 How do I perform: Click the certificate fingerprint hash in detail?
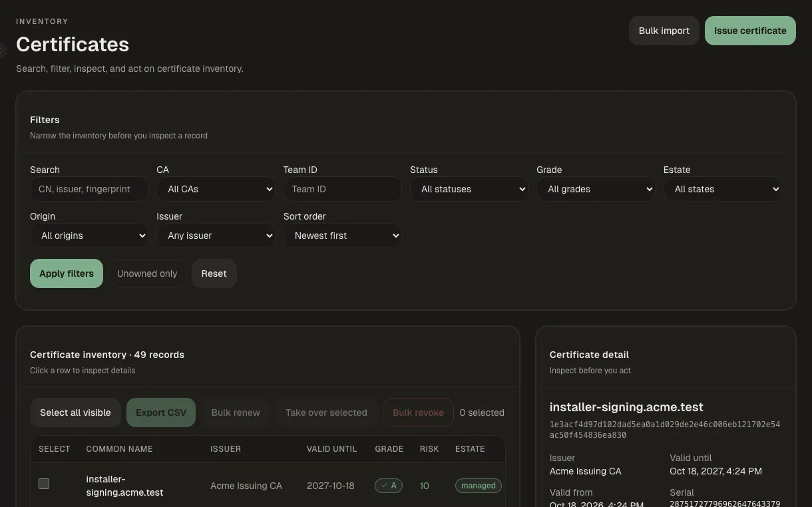click(665, 429)
